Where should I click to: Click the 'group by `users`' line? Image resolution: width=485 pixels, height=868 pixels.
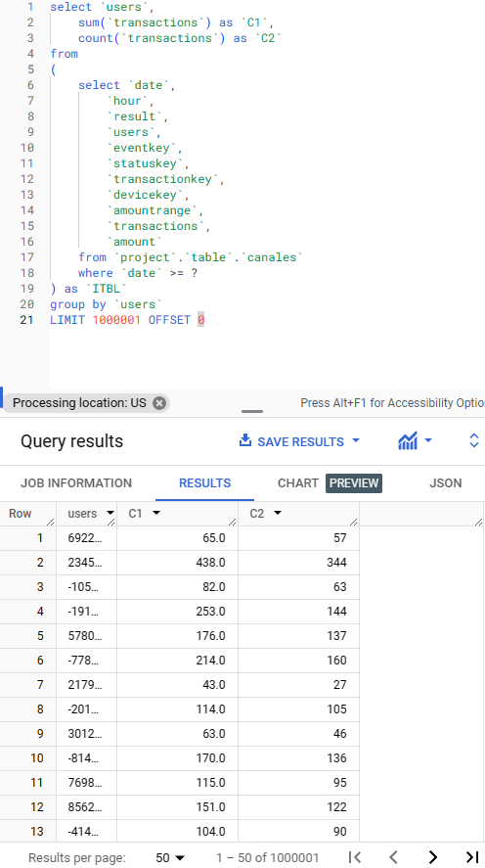coord(107,304)
